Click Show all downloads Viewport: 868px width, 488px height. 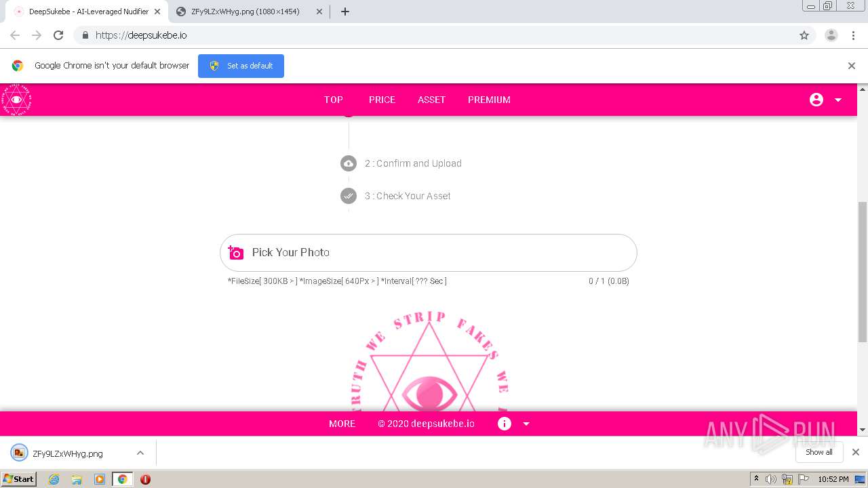(x=819, y=452)
